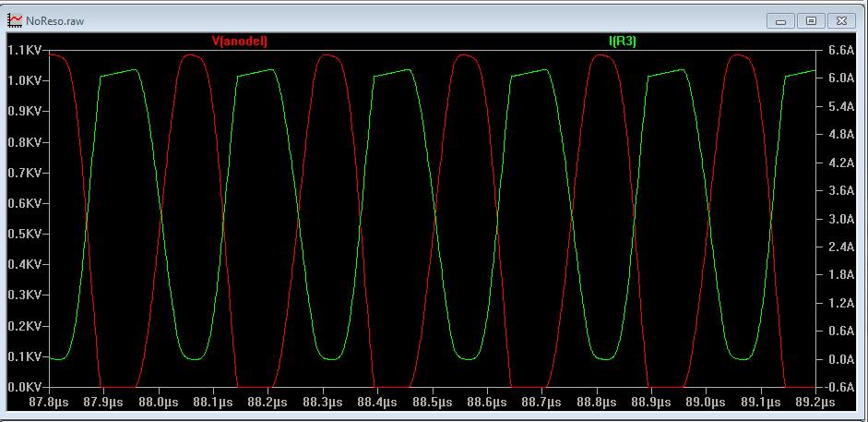This screenshot has width=868, height=422.
Task: Click the 88.1µs time axis label
Action: pyautogui.click(x=214, y=402)
